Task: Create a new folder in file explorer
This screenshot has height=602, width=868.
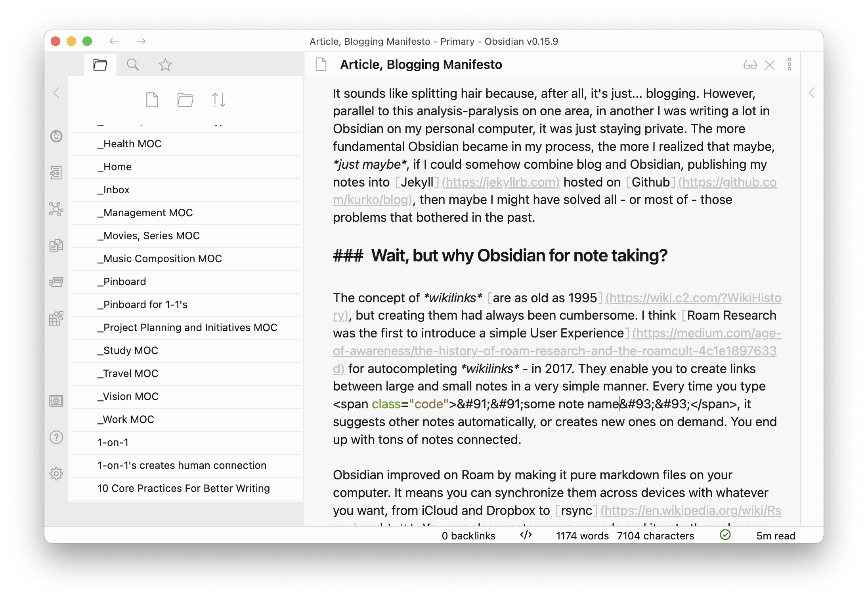Action: [185, 100]
